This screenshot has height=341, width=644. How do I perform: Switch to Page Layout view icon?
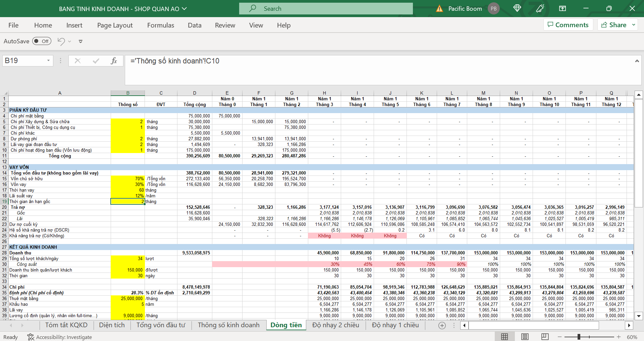525,337
